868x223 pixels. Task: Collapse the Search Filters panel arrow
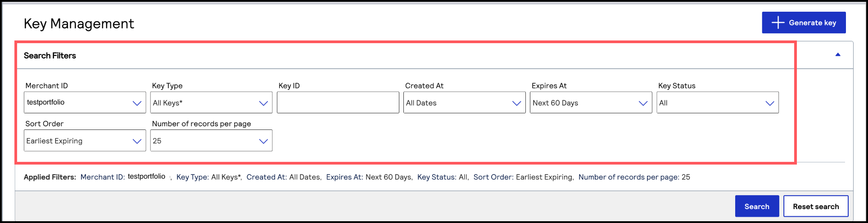tap(838, 55)
